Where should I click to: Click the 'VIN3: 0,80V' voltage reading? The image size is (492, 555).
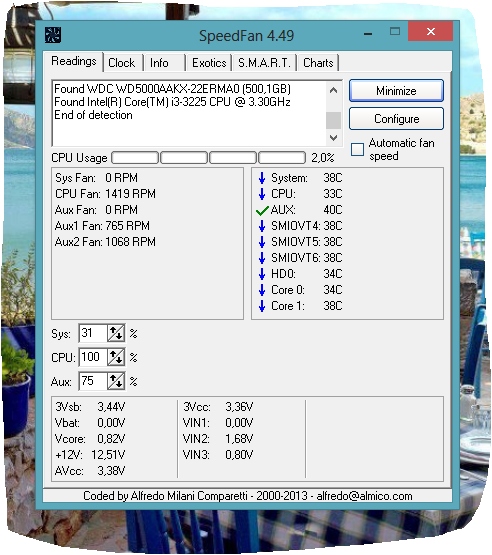218,455
